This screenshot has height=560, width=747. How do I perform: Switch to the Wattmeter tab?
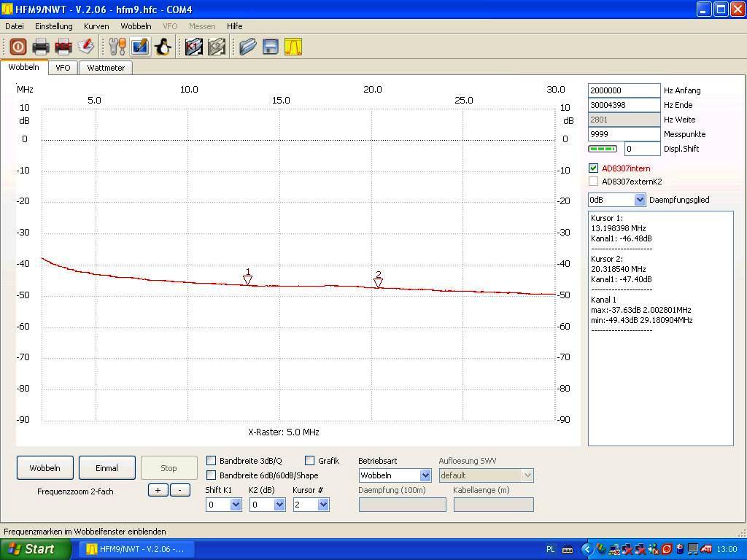[106, 68]
